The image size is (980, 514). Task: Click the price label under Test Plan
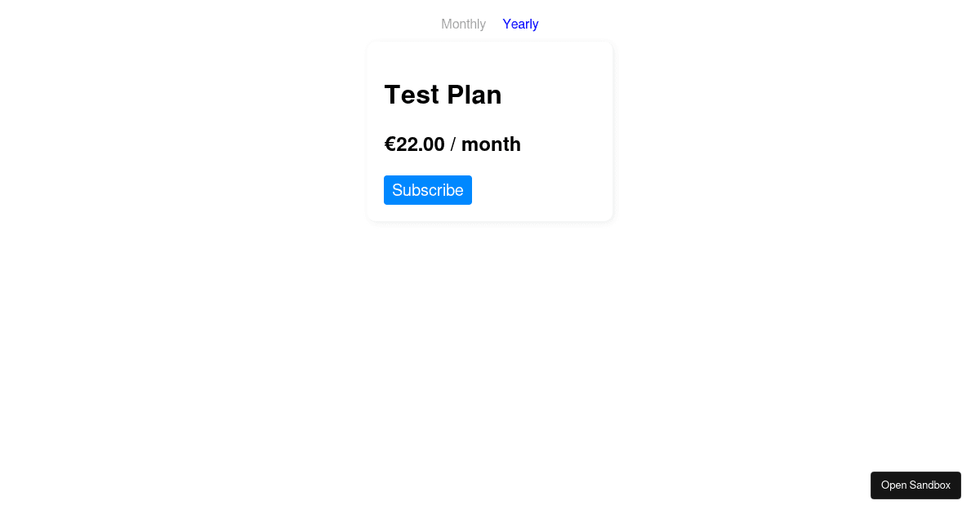point(452,144)
